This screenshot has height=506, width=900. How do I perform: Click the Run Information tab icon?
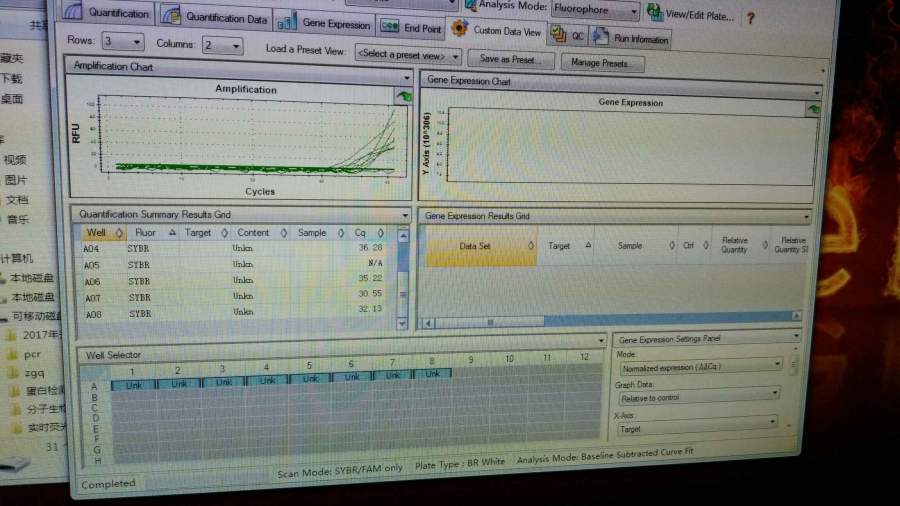[600, 37]
